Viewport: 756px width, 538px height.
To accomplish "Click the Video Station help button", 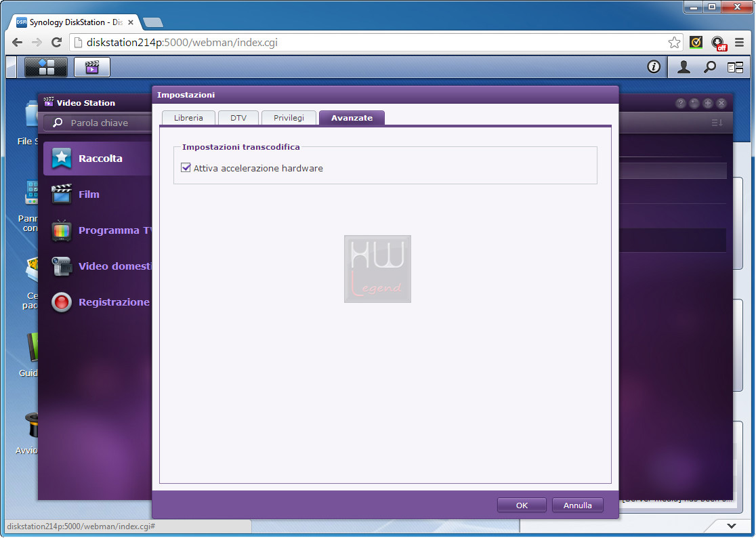I will [680, 103].
